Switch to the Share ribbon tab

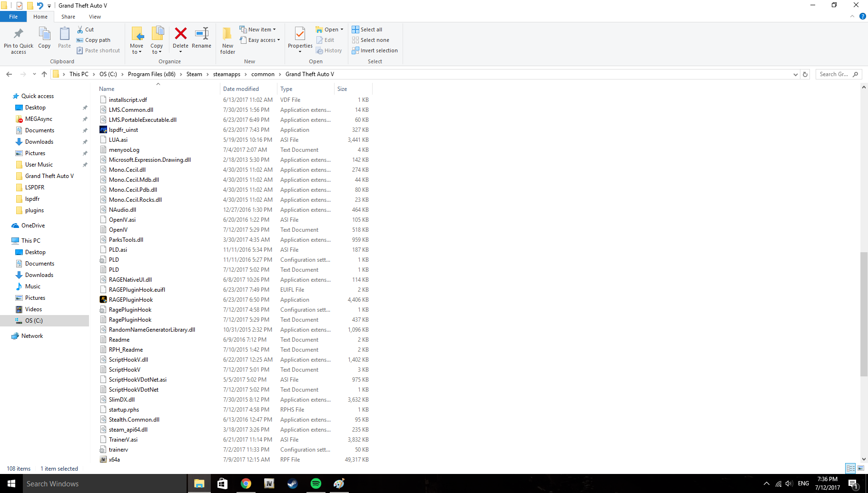(x=68, y=17)
